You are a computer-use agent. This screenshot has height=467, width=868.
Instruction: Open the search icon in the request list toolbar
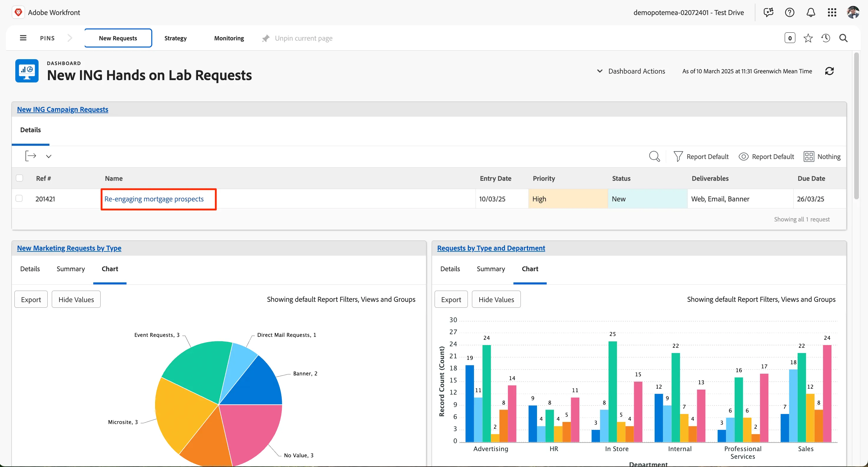654,156
